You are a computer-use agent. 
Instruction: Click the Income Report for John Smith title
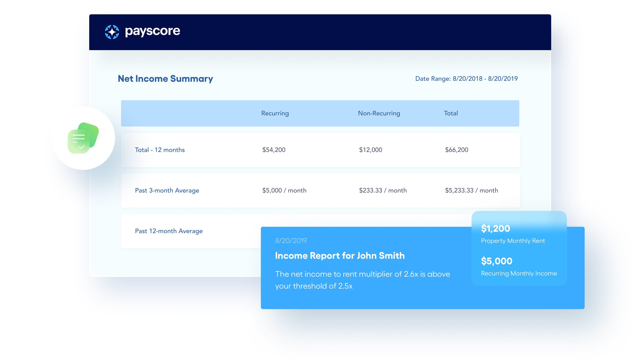click(340, 256)
